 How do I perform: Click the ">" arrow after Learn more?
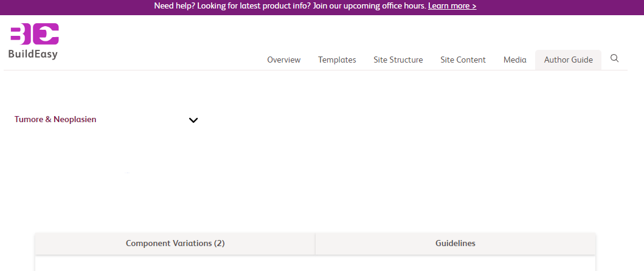click(474, 6)
